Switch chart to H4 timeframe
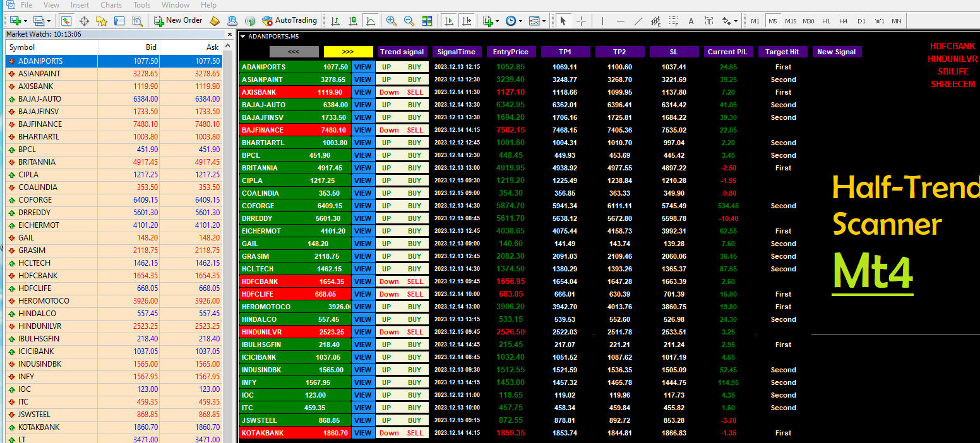Viewport: 980px width, 443px height. [x=844, y=21]
